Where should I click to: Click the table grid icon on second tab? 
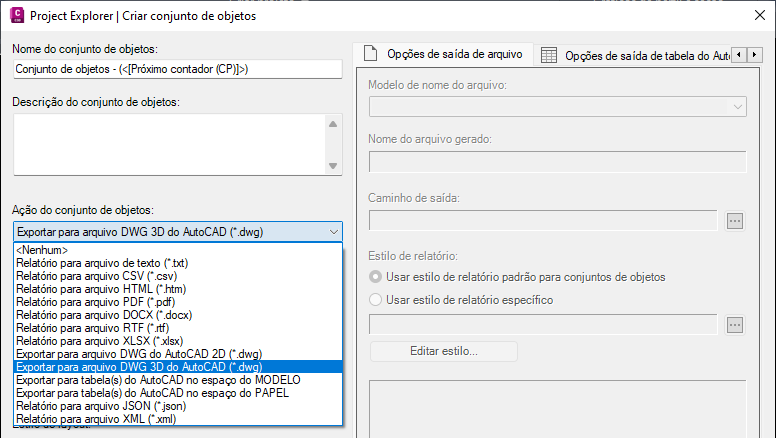(x=549, y=55)
